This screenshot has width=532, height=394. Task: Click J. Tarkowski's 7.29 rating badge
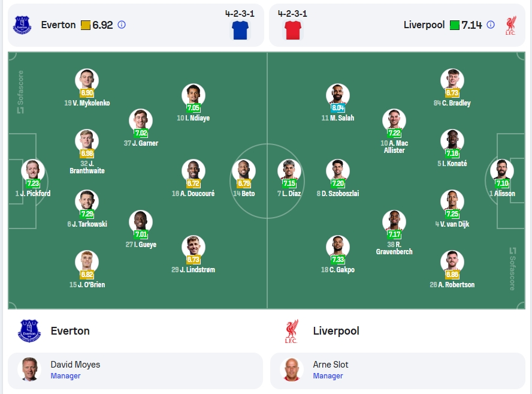[x=87, y=214]
